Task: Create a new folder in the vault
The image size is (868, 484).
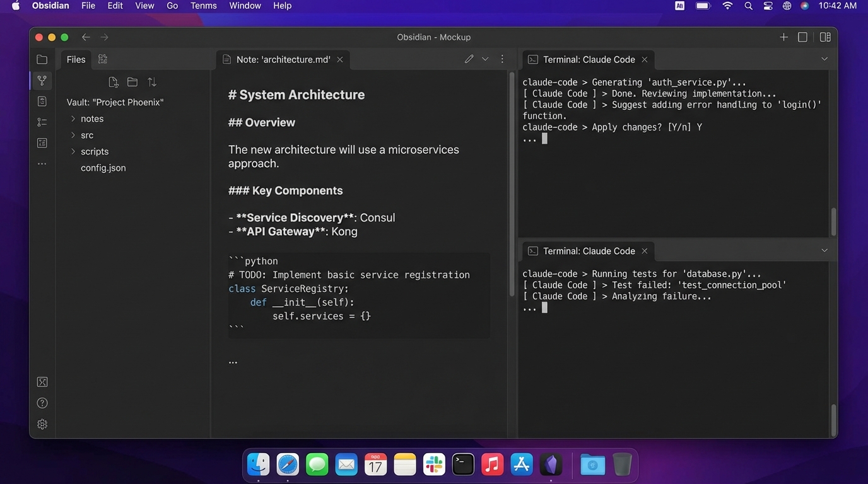Action: click(x=132, y=82)
